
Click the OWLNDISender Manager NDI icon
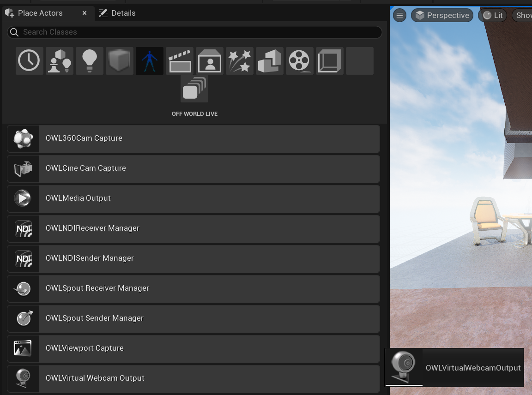pyautogui.click(x=24, y=258)
